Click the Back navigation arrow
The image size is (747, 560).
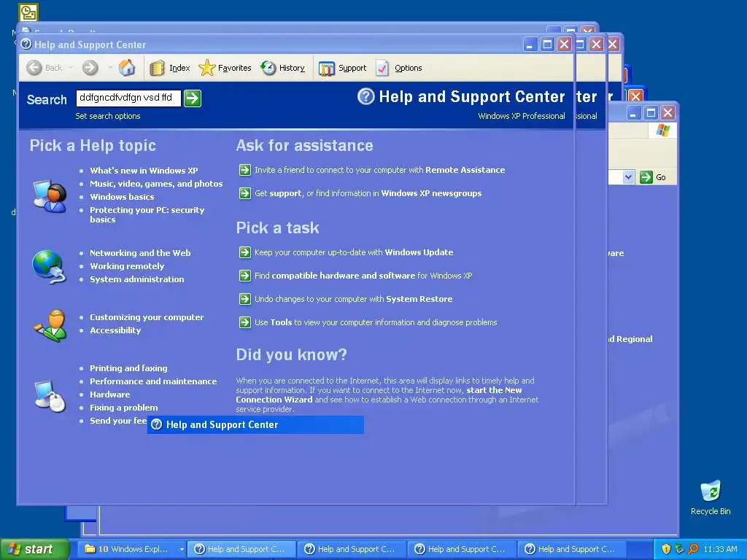click(34, 68)
